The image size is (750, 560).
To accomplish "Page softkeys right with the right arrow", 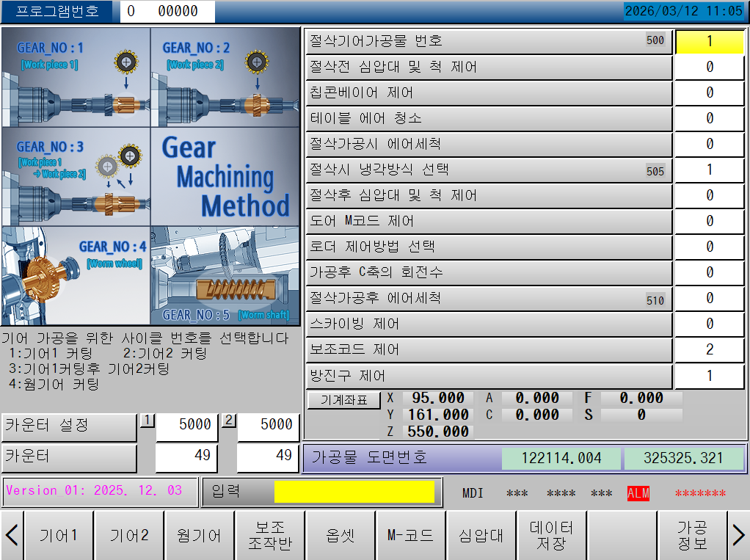I will (738, 535).
